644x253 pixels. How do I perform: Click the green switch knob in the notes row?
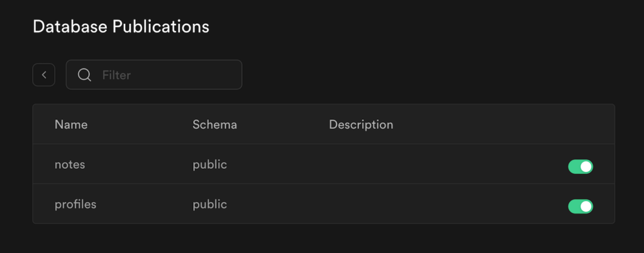point(586,166)
